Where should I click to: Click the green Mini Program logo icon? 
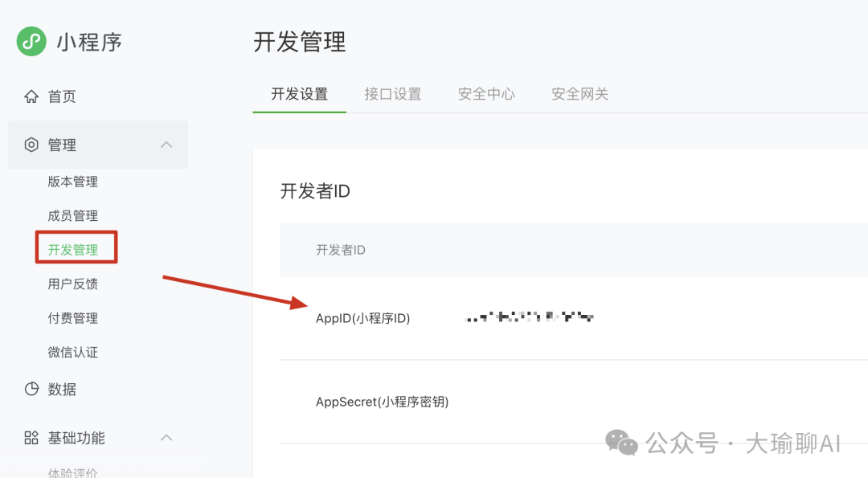(x=31, y=42)
